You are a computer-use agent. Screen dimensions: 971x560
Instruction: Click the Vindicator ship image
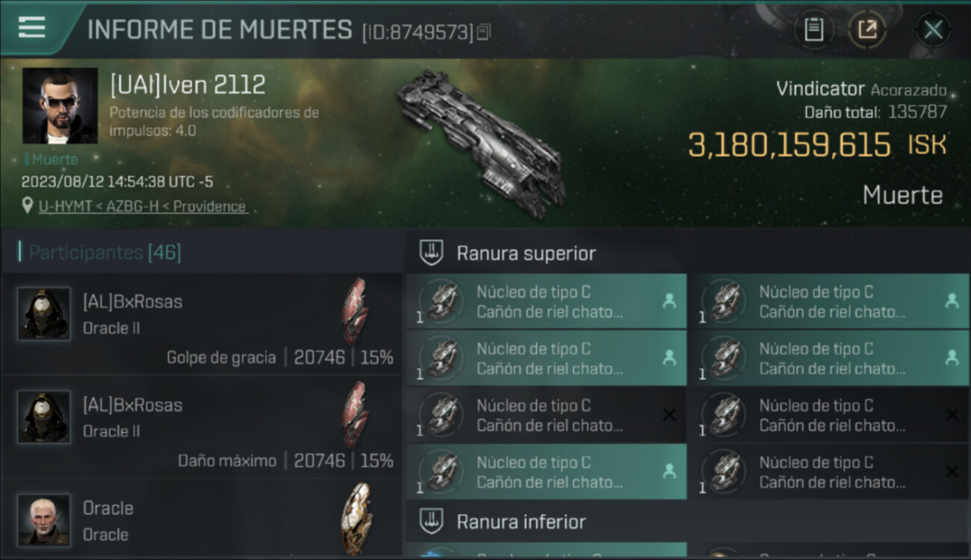pos(480,142)
